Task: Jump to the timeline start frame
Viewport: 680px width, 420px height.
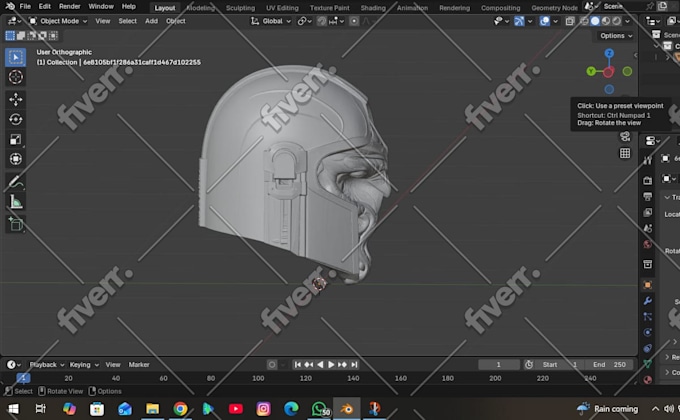Action: tap(298, 364)
